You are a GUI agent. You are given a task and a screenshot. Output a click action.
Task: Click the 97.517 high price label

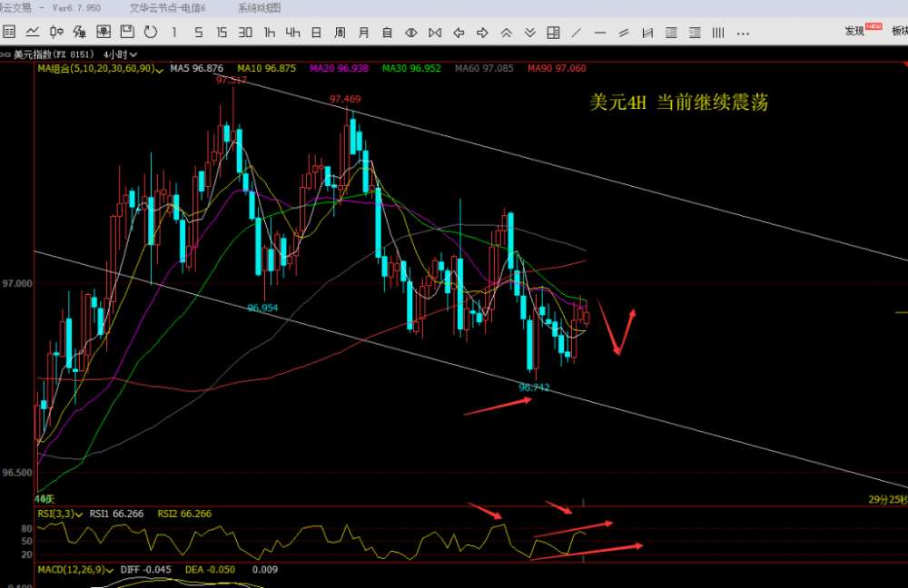pyautogui.click(x=231, y=81)
